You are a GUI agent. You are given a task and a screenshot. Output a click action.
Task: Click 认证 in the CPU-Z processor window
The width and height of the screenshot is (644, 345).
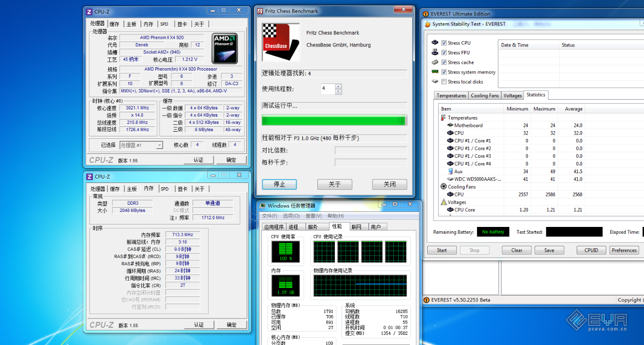198,160
